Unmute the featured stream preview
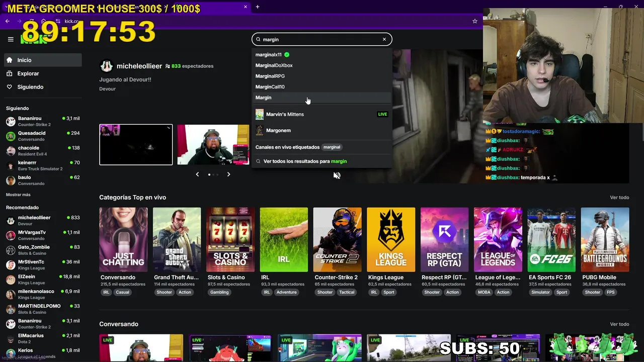644x362 pixels. [337, 175]
